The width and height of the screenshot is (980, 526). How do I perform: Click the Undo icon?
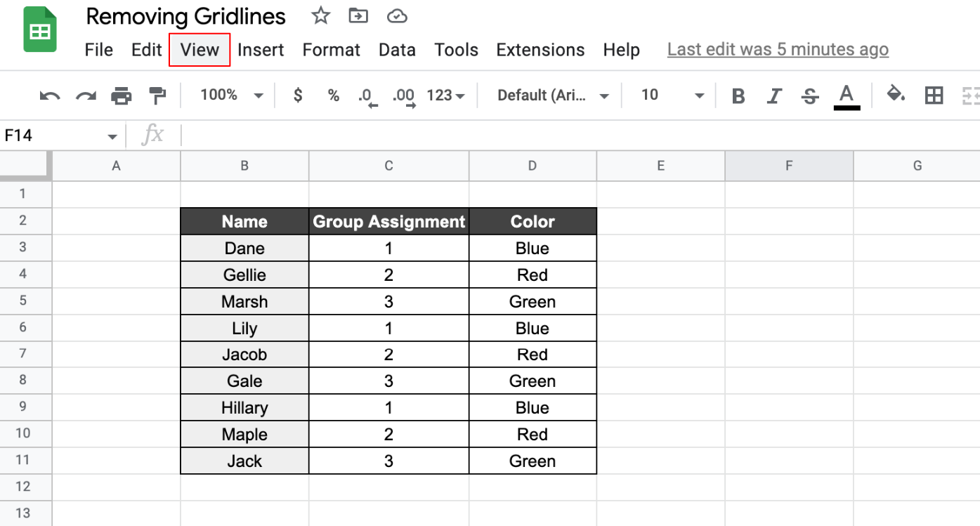tap(48, 95)
